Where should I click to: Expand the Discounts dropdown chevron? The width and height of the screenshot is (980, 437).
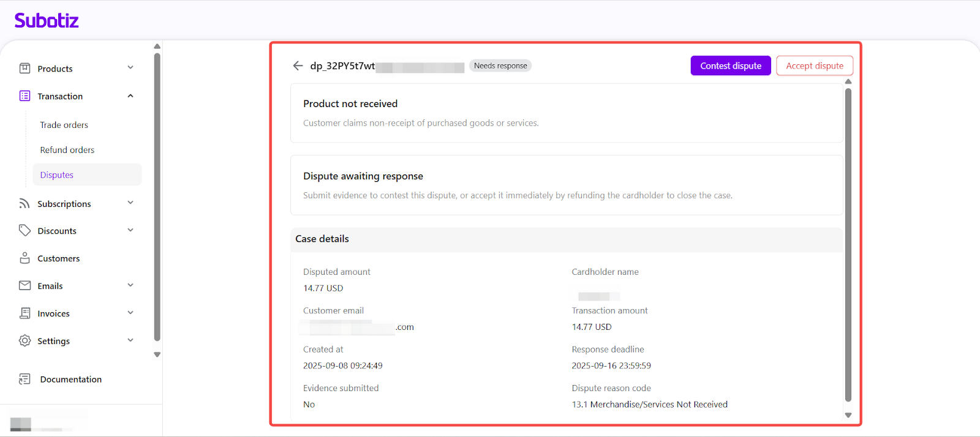130,230
